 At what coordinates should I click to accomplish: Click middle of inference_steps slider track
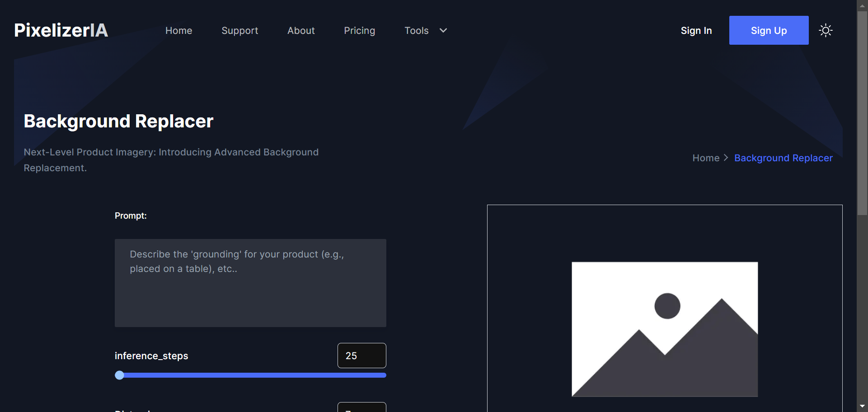tap(250, 375)
